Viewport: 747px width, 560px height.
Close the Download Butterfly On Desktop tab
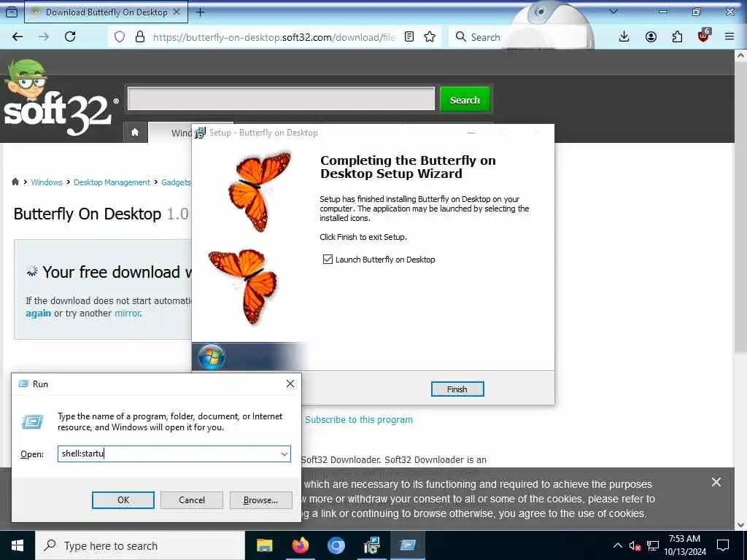177,12
